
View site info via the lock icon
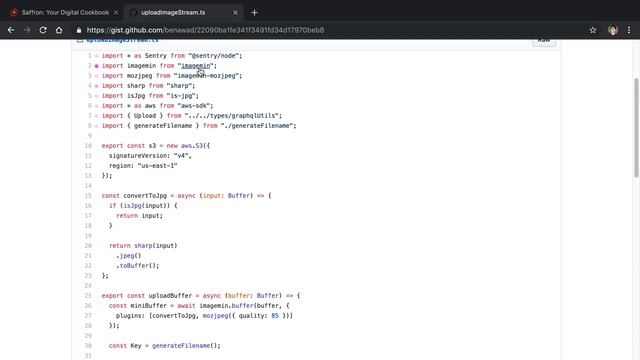click(x=79, y=30)
